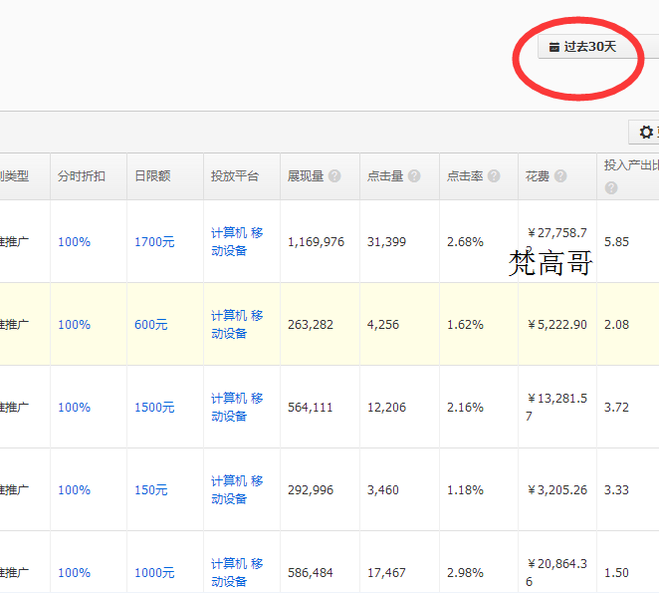Select the 150元 daily budget value
This screenshot has height=593, width=659.
(x=151, y=491)
